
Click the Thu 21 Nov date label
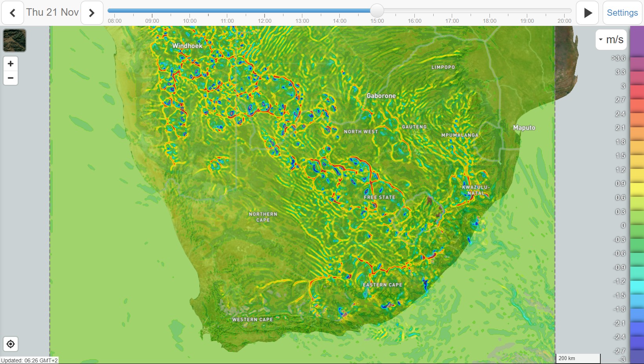52,13
